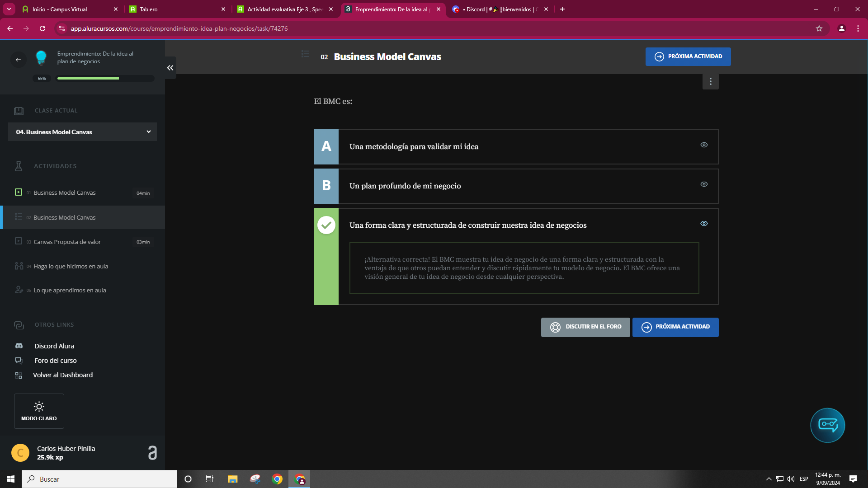The height and width of the screenshot is (488, 868).
Task: Open File Explorer from taskbar
Action: click(232, 479)
